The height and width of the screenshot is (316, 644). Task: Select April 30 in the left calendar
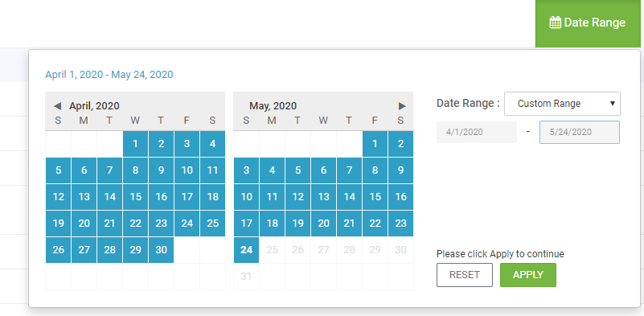(161, 250)
